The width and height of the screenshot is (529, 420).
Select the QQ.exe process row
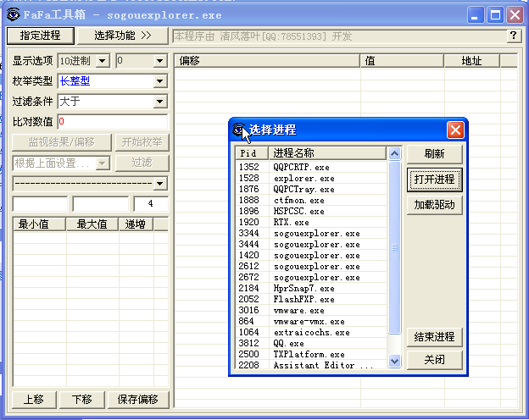coord(311,343)
